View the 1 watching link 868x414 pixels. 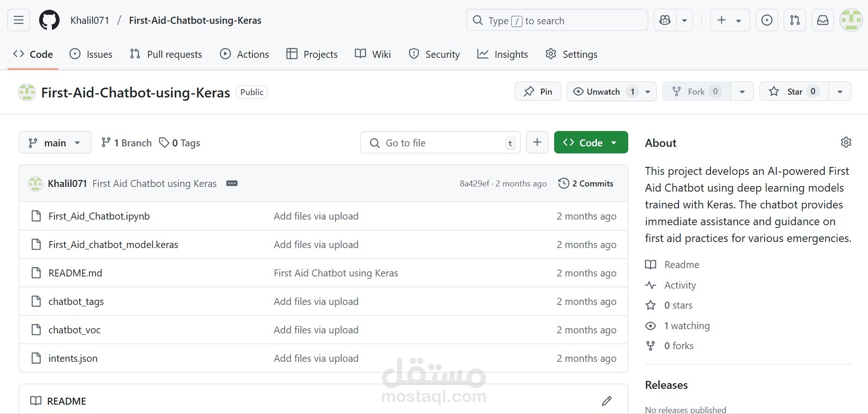(678, 325)
